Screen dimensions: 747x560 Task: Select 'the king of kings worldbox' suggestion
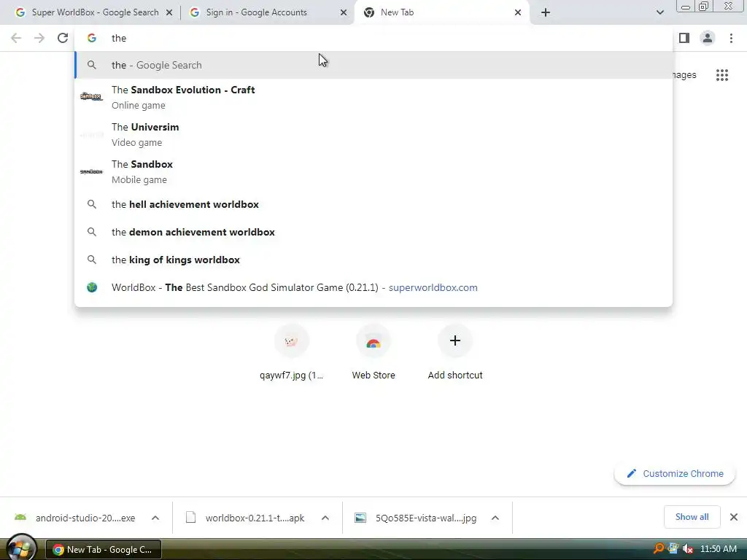(x=373, y=260)
